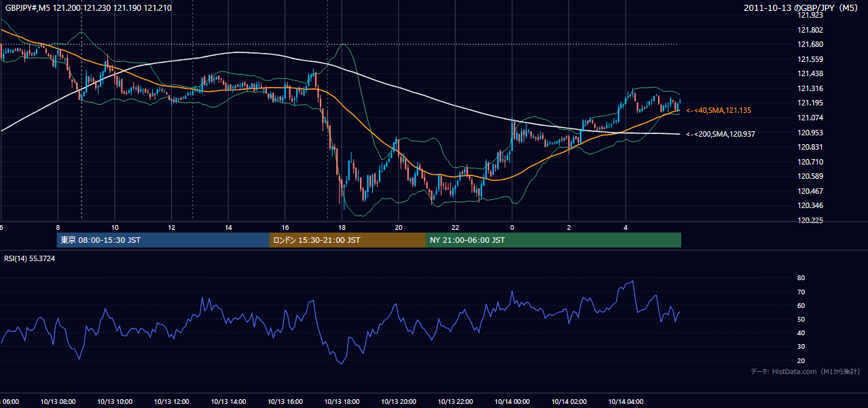Select the 東京 08:00-15:30 JST session bar
Screen dimensions: 868x408
click(163, 240)
